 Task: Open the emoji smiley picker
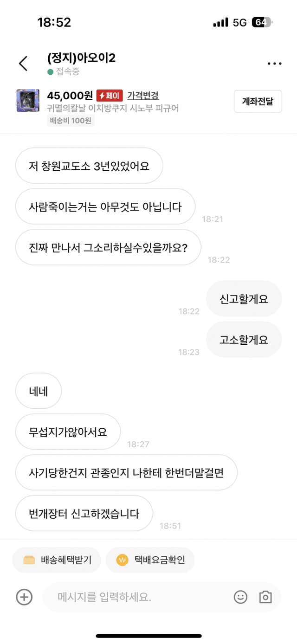pyautogui.click(x=240, y=597)
